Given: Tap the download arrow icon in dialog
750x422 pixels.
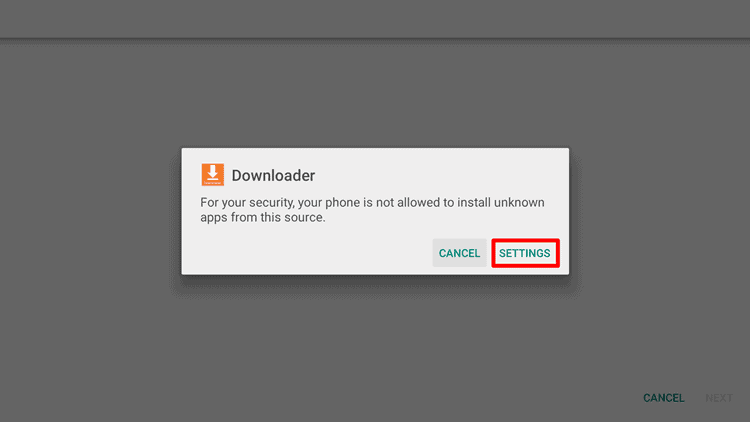Looking at the screenshot, I should click(212, 175).
